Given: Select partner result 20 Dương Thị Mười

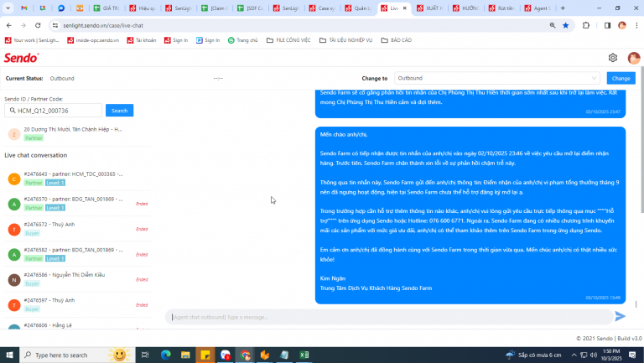Looking at the screenshot, I should (77, 133).
